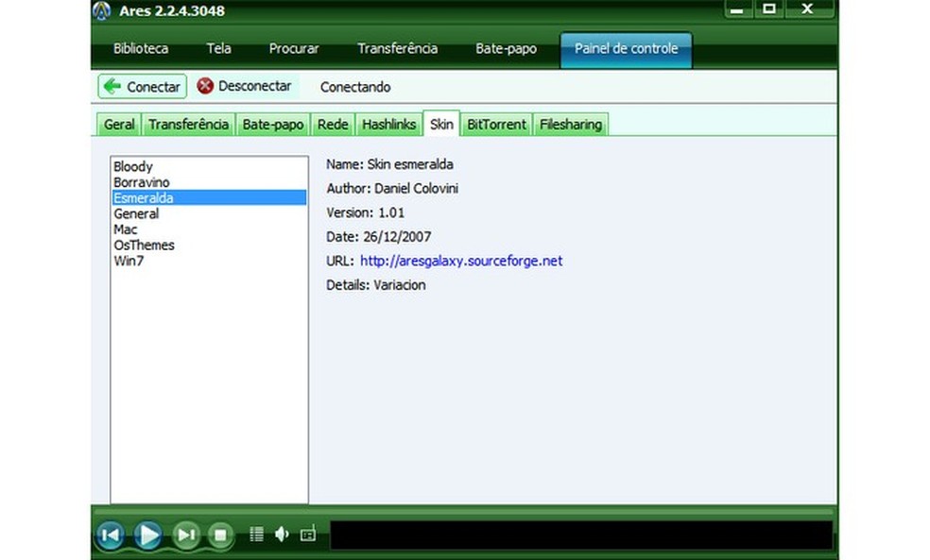Click the red Desconectar icon
The width and height of the screenshot is (930, 560).
[x=205, y=86]
